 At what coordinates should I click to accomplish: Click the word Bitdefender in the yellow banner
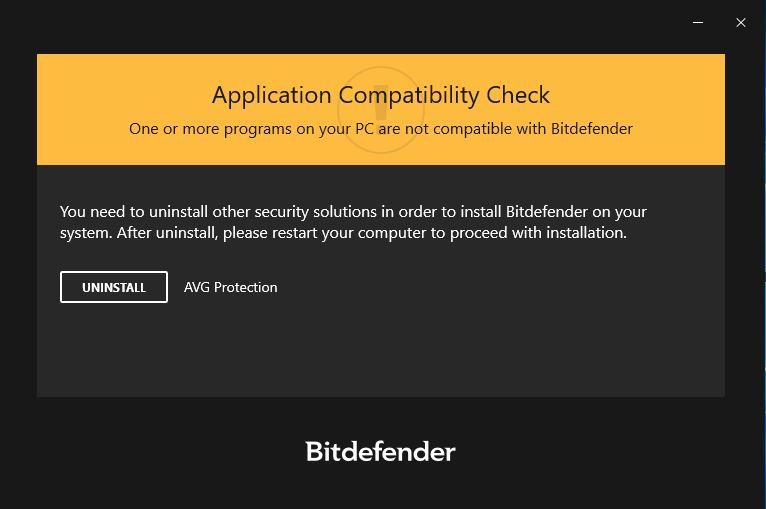(x=592, y=128)
